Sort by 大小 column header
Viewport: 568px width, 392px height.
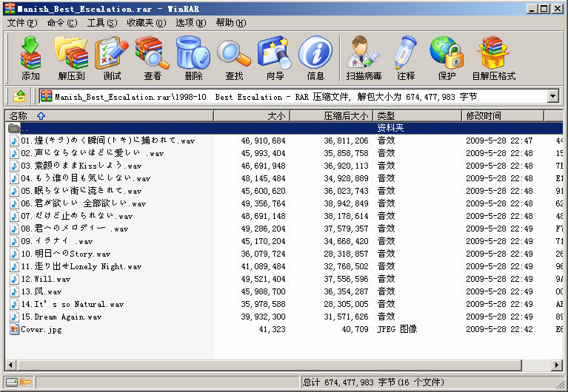tap(252, 116)
